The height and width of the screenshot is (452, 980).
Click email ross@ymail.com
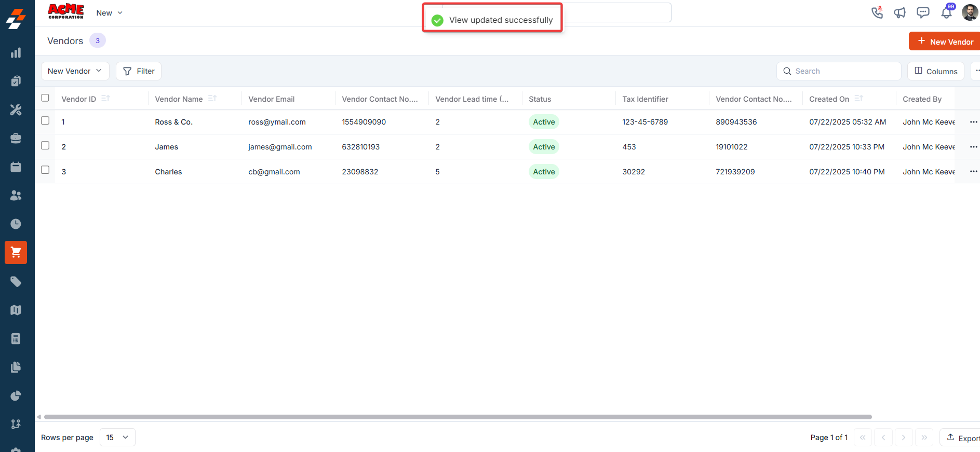tap(277, 122)
